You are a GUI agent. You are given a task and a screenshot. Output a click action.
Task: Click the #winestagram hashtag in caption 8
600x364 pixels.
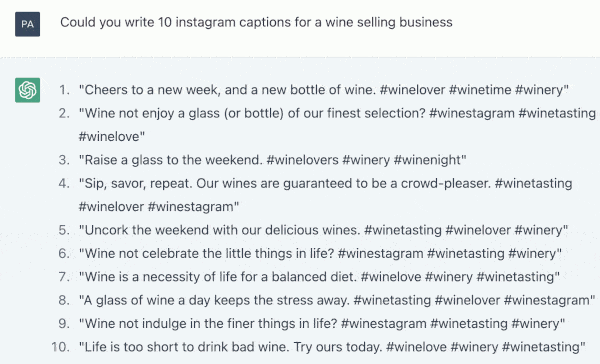(549, 300)
